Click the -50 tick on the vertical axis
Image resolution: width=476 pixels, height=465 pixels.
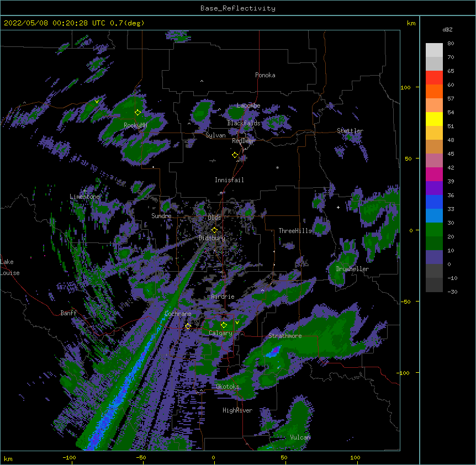click(x=405, y=302)
